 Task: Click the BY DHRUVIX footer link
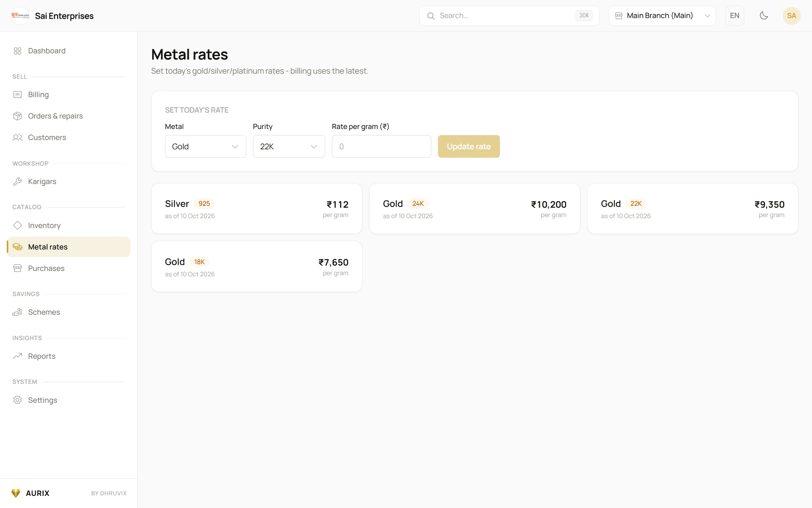pyautogui.click(x=109, y=493)
